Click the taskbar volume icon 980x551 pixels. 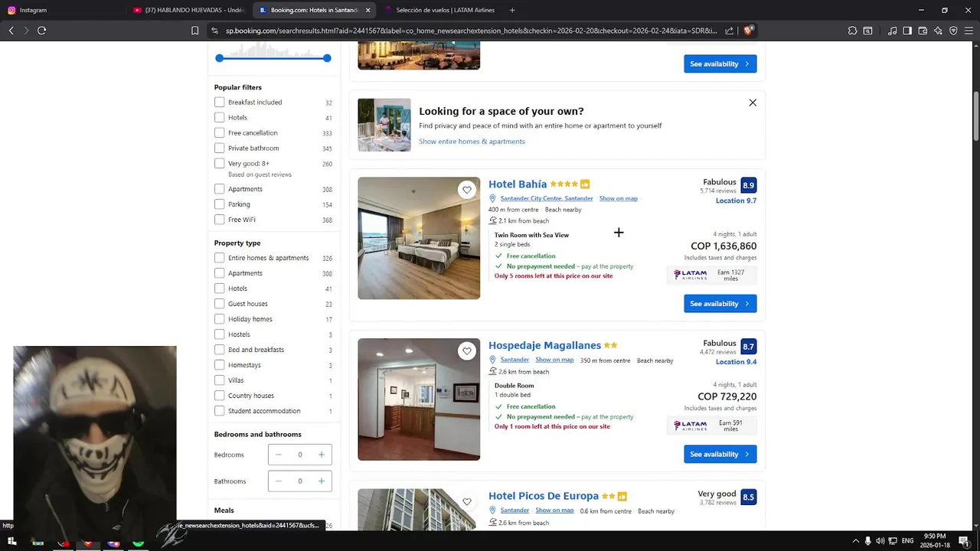880,541
